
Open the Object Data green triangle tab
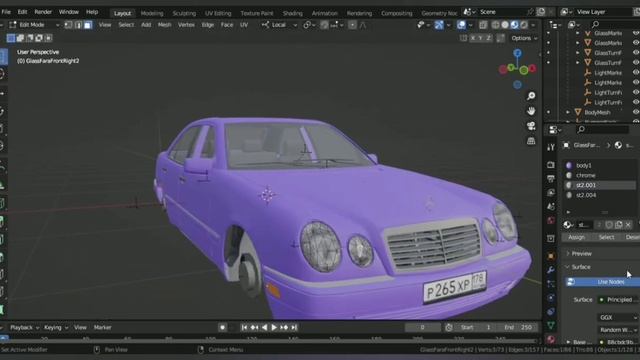[551, 325]
